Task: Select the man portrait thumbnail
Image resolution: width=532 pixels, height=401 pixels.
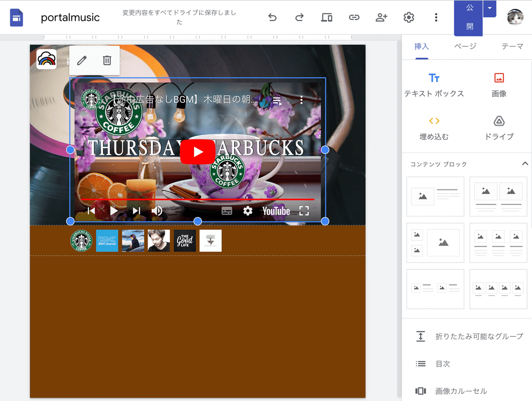Action: tap(159, 241)
